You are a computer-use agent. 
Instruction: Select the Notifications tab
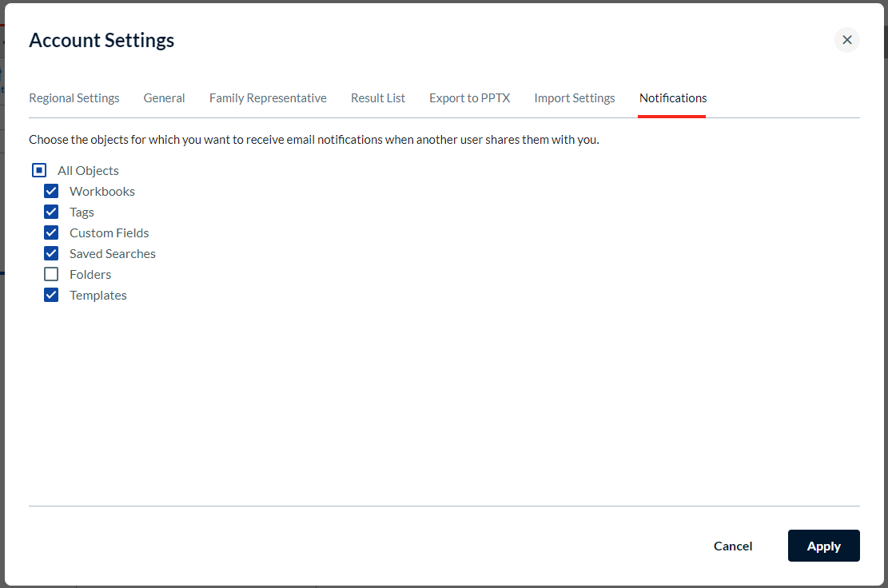pos(673,98)
